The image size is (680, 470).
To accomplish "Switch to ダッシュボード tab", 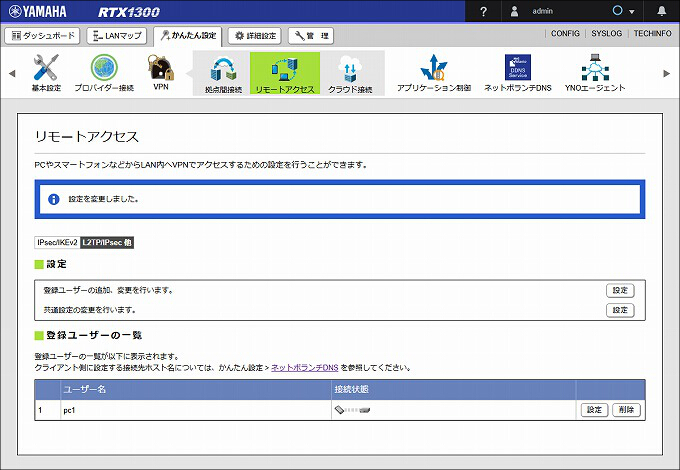I will coord(42,36).
